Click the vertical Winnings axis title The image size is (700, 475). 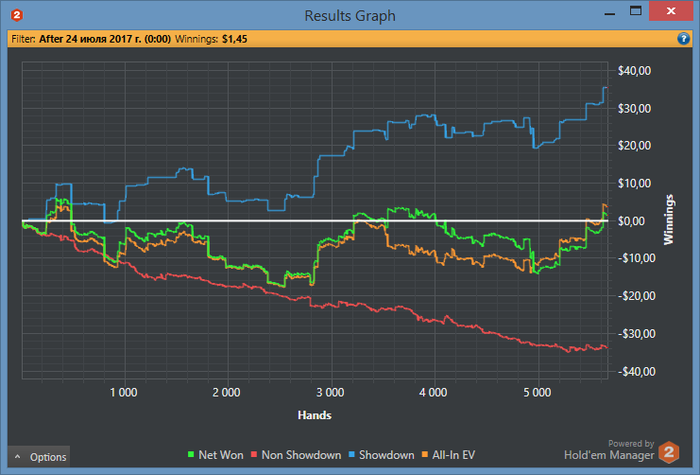click(668, 220)
